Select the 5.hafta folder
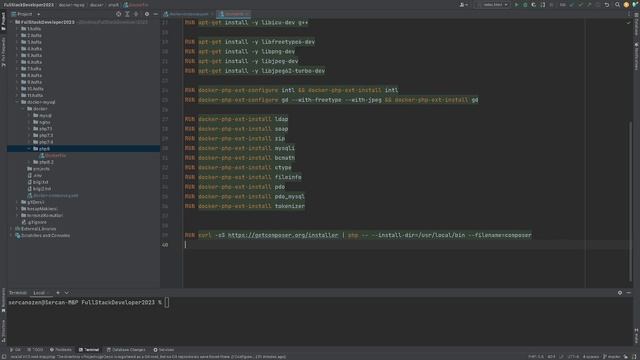 point(31,56)
